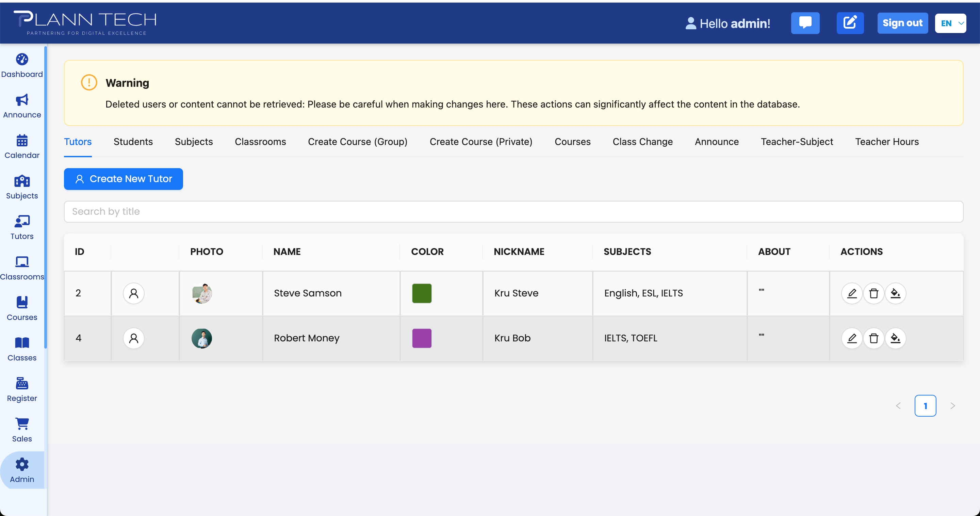Open the Teacher-Subject tab
Screen dimensions: 980x516
click(x=797, y=142)
